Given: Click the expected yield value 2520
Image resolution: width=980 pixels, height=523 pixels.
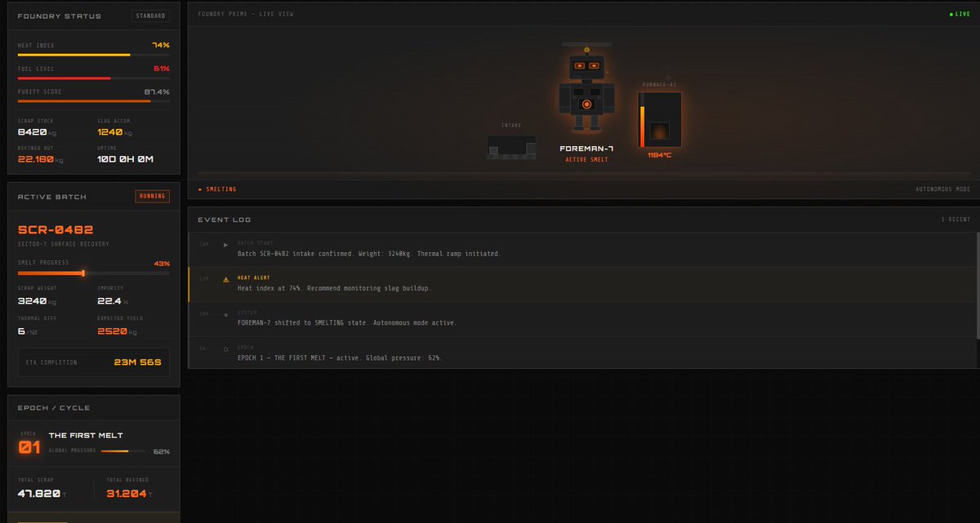Looking at the screenshot, I should pos(112,331).
